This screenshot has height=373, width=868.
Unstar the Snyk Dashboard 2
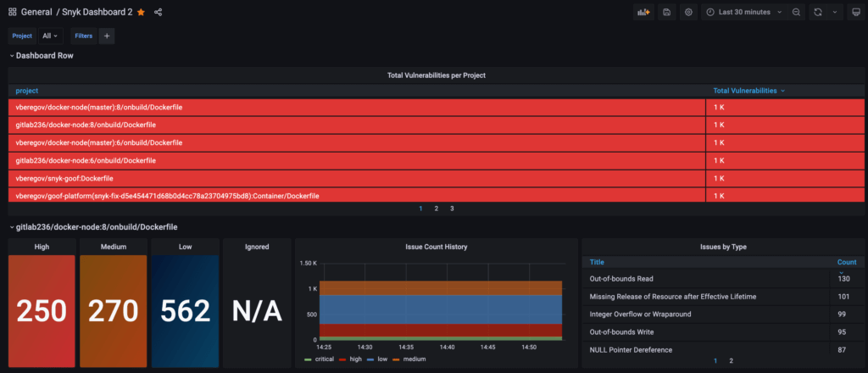142,12
